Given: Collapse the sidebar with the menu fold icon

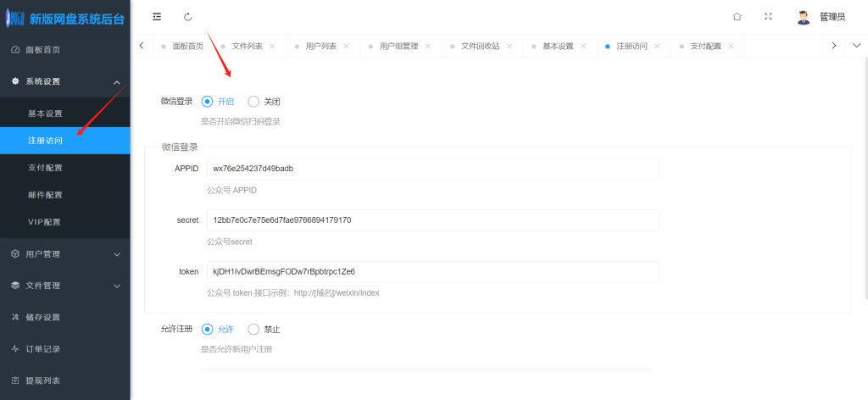Looking at the screenshot, I should click(x=157, y=17).
